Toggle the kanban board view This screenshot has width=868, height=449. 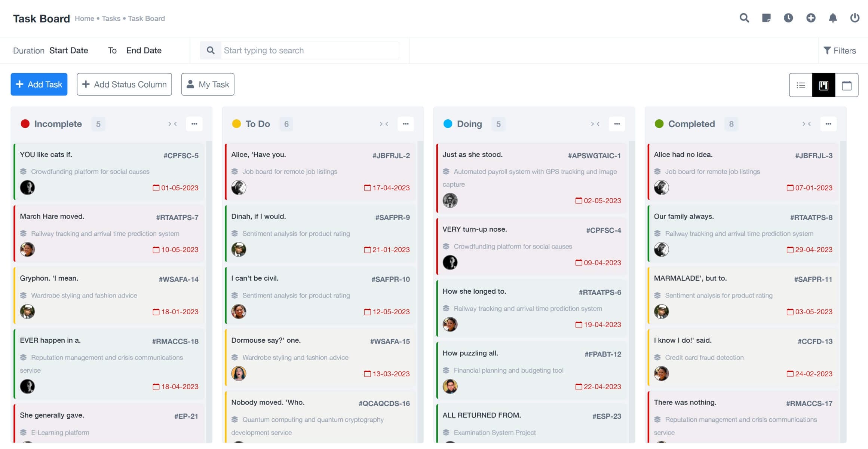[823, 85]
